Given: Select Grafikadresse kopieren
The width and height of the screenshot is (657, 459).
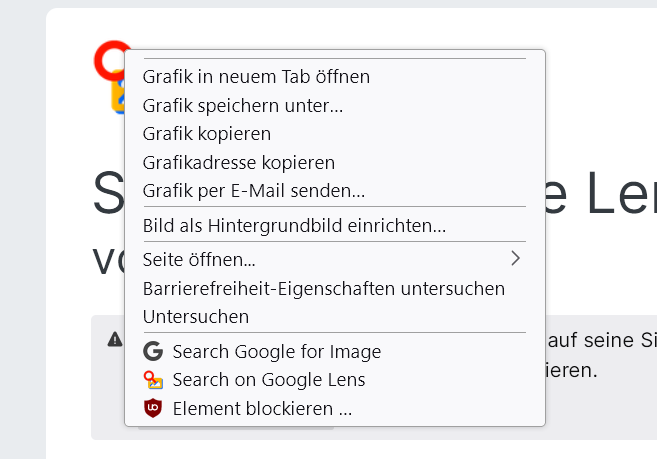Looking at the screenshot, I should tap(239, 162).
